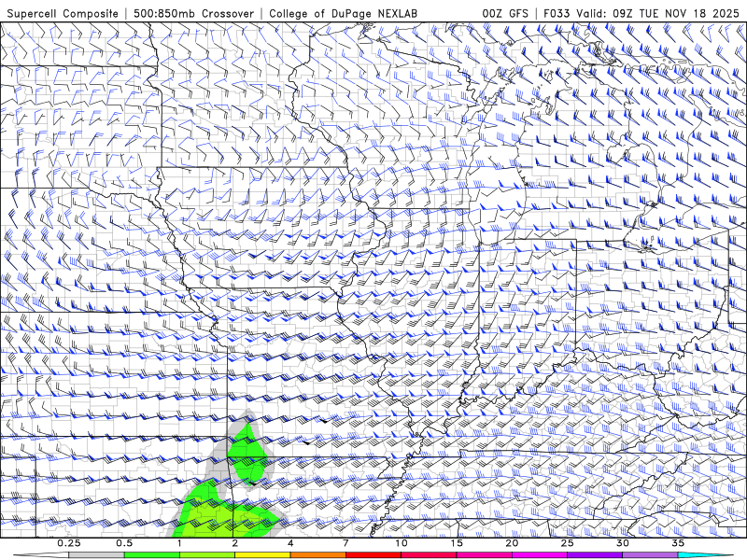Viewport: 747px width, 560px height.
Task: Pick the bright green 0.5–1 colorbar segment
Action: click(x=152, y=555)
